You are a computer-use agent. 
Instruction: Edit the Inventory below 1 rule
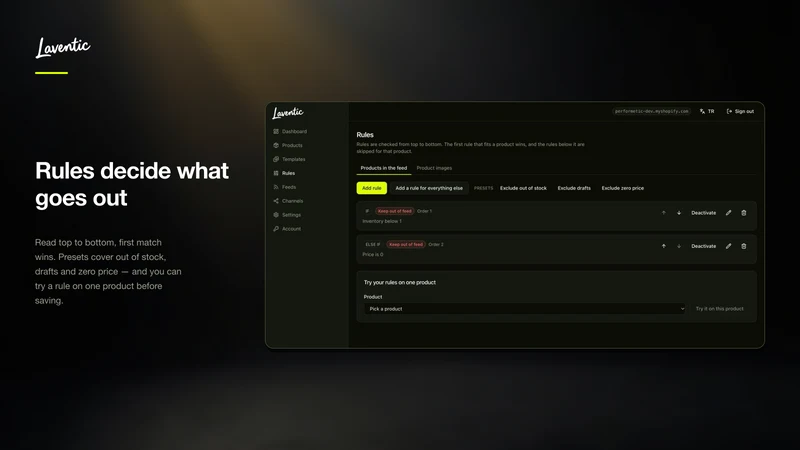[x=729, y=213]
